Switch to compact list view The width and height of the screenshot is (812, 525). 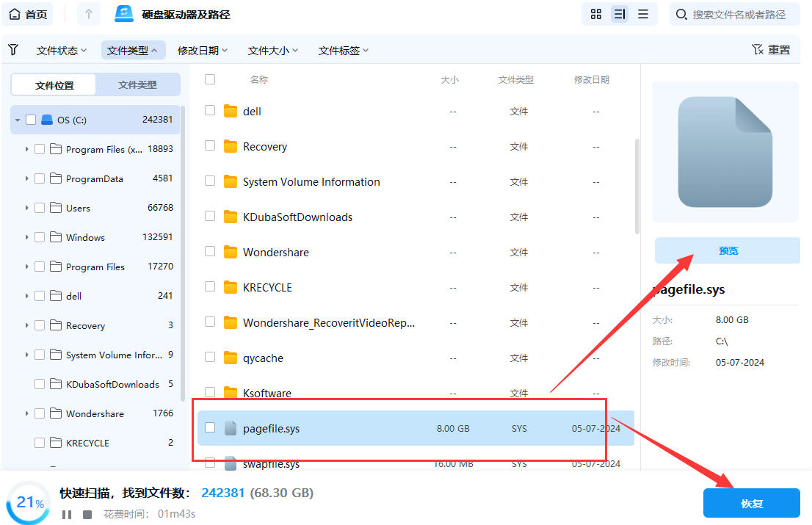642,14
